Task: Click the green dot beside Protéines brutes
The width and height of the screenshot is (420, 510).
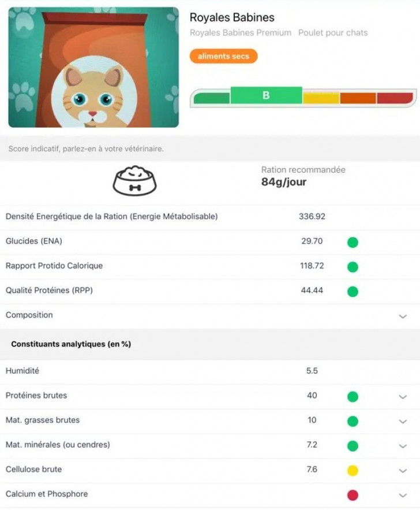Action: pos(352,397)
